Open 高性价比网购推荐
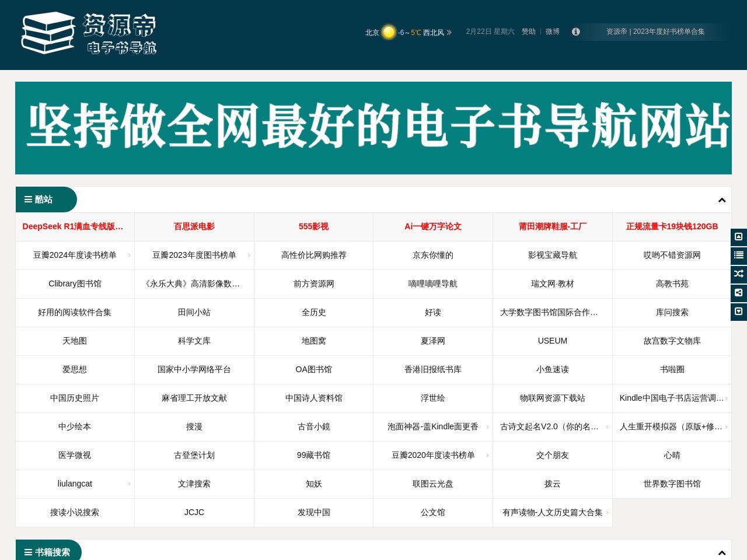 pyautogui.click(x=313, y=255)
